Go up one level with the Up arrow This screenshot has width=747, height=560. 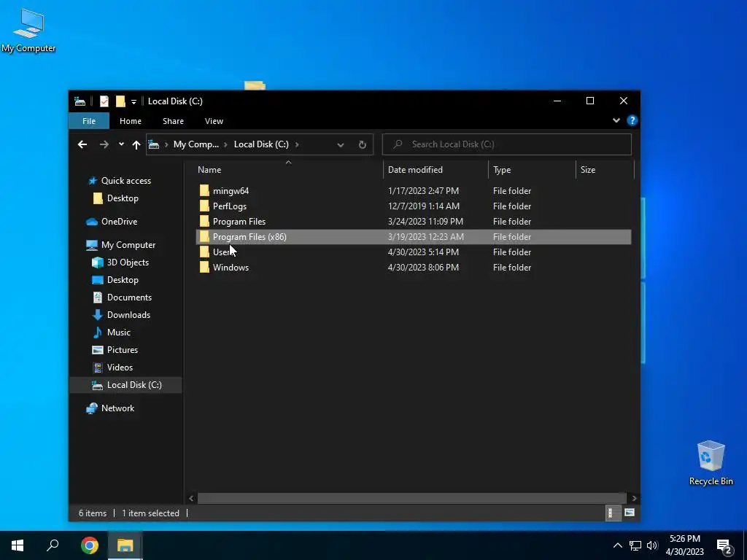click(x=136, y=144)
